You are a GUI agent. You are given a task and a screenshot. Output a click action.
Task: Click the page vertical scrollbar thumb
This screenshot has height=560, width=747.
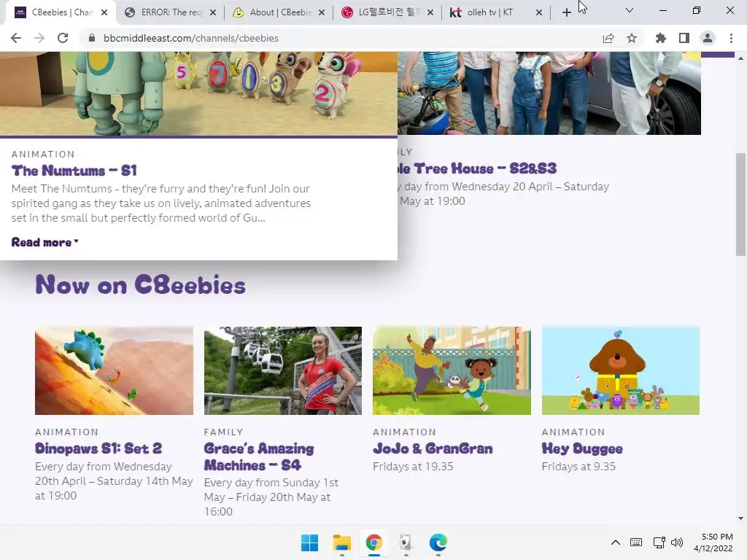click(x=740, y=205)
